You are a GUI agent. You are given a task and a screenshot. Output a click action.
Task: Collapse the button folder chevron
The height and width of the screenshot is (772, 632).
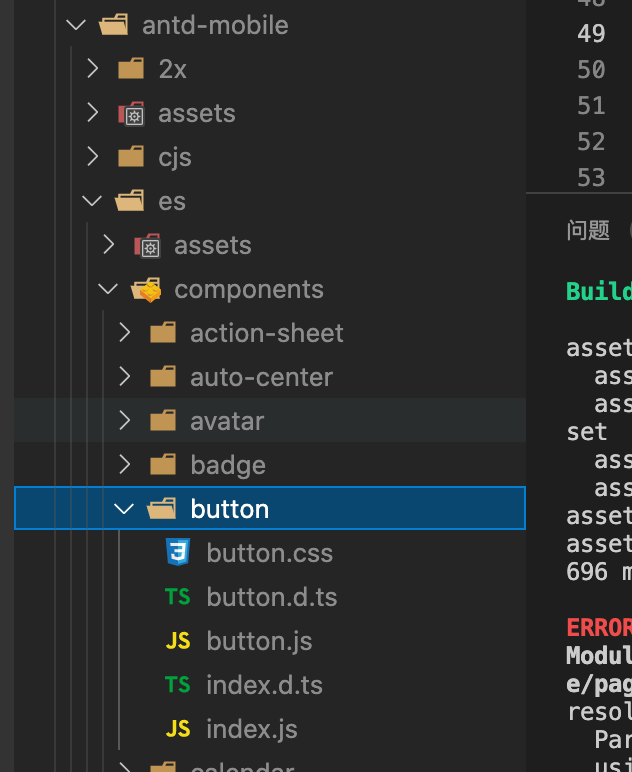(124, 509)
